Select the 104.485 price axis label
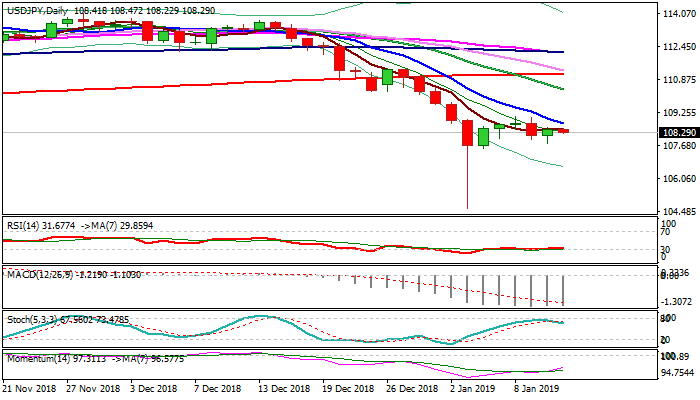The image size is (700, 400). coord(679,212)
